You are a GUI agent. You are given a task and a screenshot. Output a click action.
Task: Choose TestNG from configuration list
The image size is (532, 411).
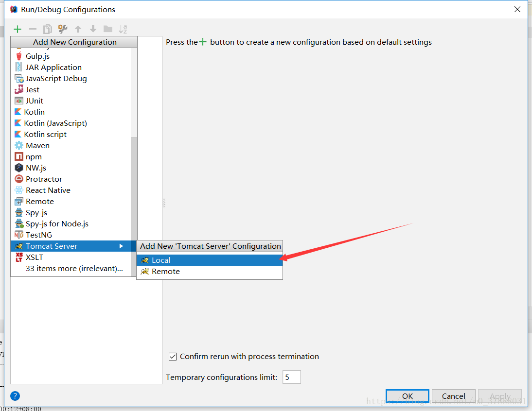[x=71, y=235]
